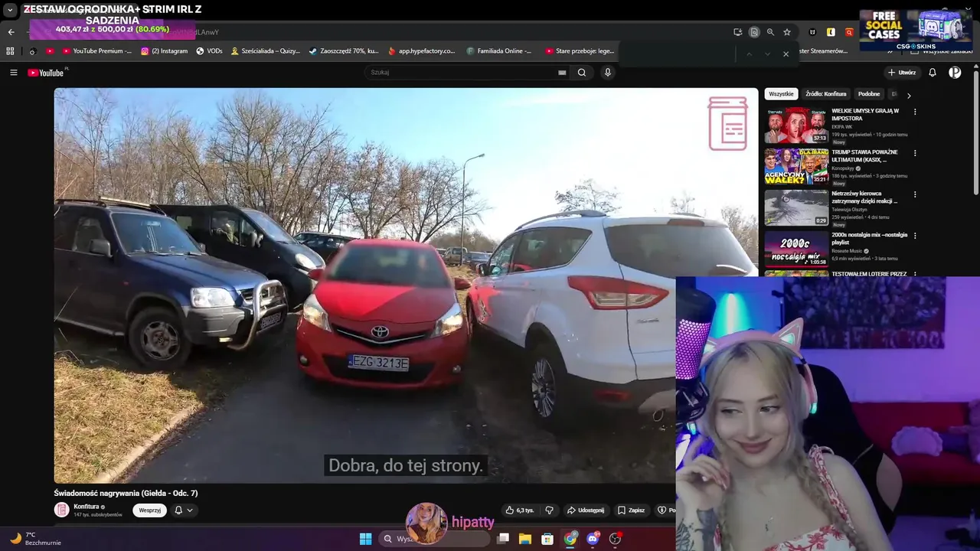
Task: Open the VODs bookmark
Action: point(209,51)
